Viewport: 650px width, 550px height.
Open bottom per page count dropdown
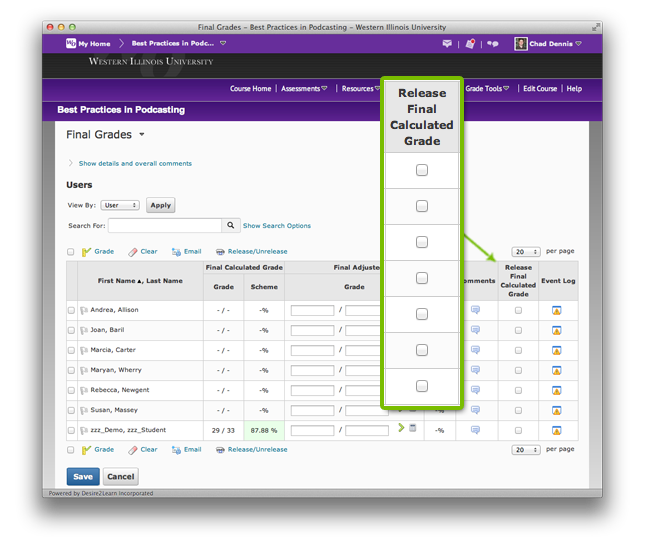click(x=526, y=450)
